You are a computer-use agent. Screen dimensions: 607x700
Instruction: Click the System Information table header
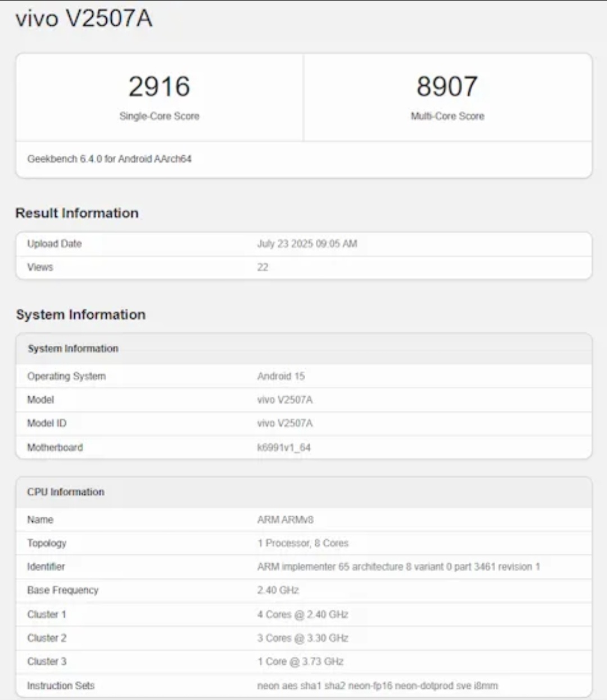(x=73, y=349)
